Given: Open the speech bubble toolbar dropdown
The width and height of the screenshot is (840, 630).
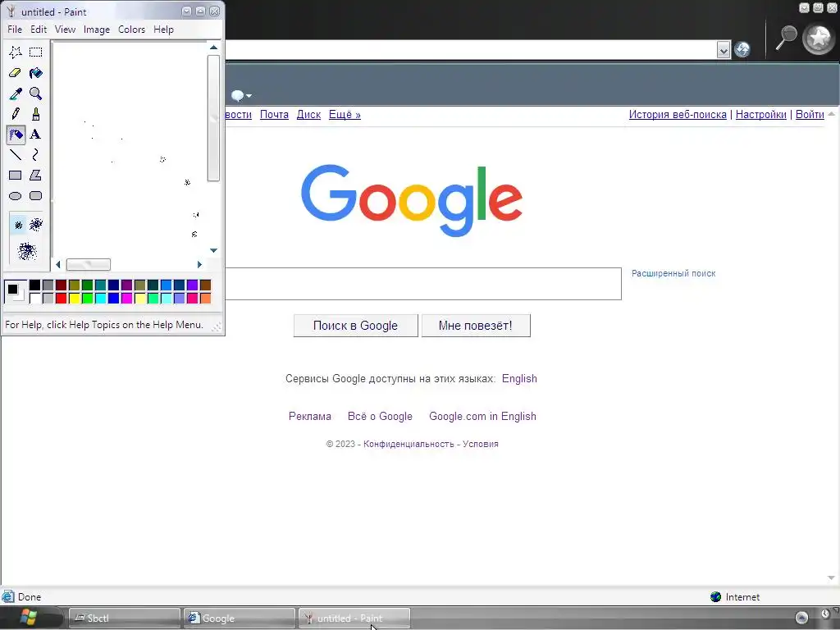Looking at the screenshot, I should click(x=241, y=96).
